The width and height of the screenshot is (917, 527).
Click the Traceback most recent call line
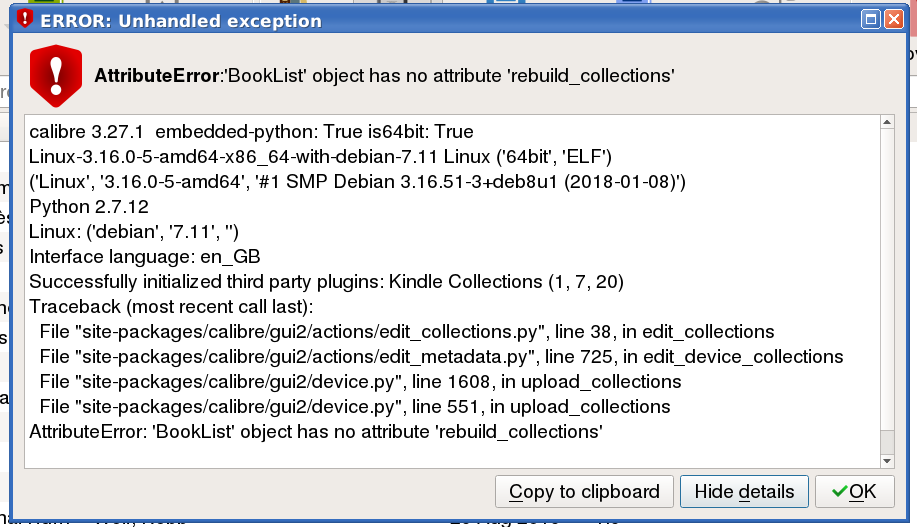click(171, 306)
